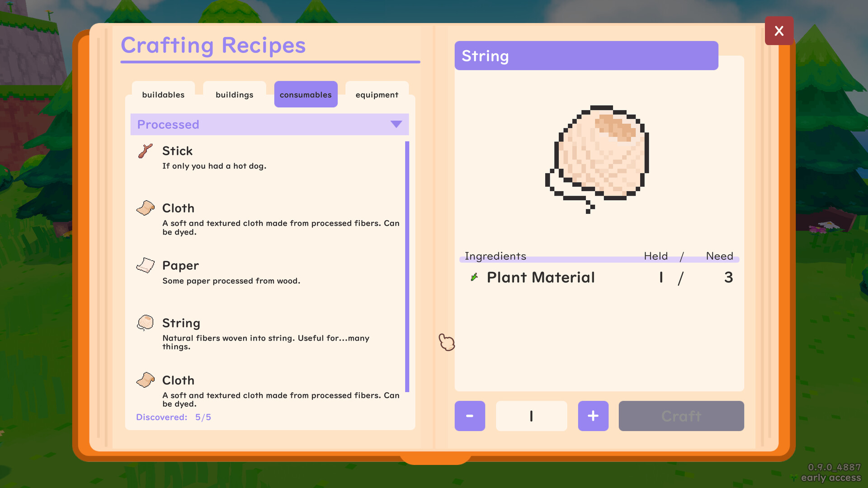Click the hand cursor icon on left edge
This screenshot has height=488, width=868.
pos(447,343)
